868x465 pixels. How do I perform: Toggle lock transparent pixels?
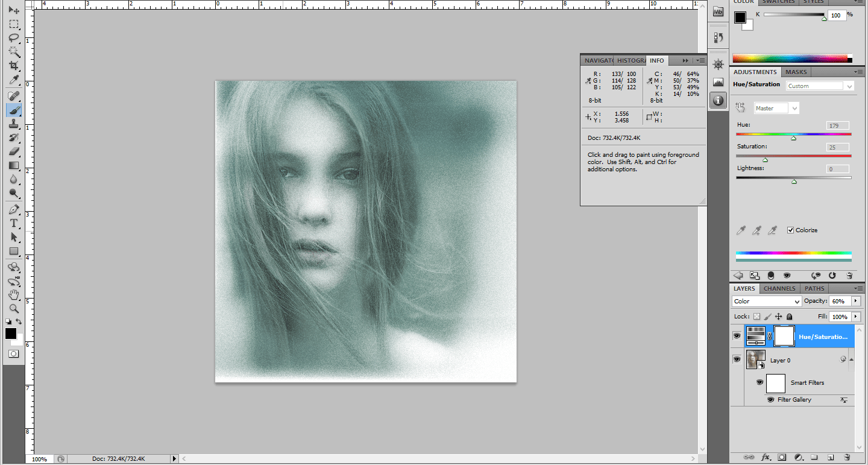click(757, 317)
